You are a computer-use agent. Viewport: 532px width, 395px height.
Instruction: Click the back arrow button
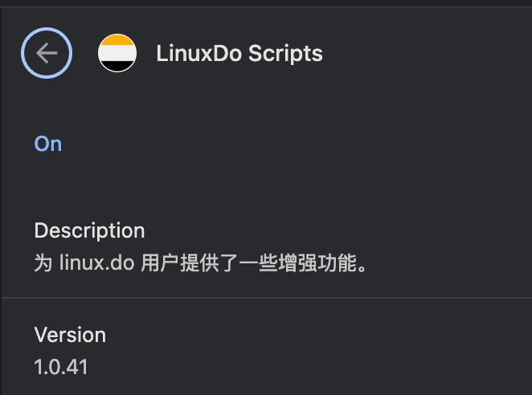pyautogui.click(x=47, y=53)
